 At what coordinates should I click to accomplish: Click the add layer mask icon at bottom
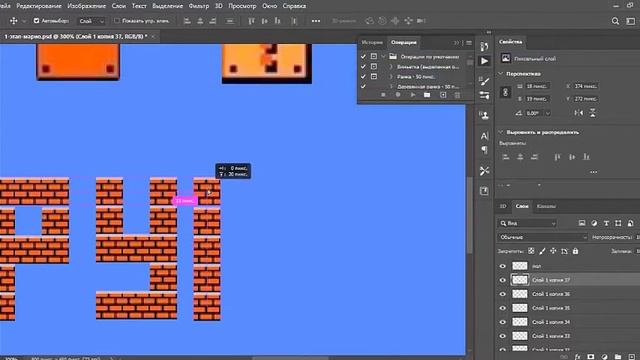[591, 357]
